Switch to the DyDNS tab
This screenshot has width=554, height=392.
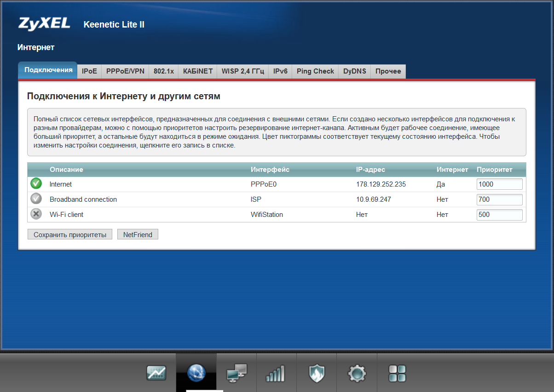[x=355, y=71]
